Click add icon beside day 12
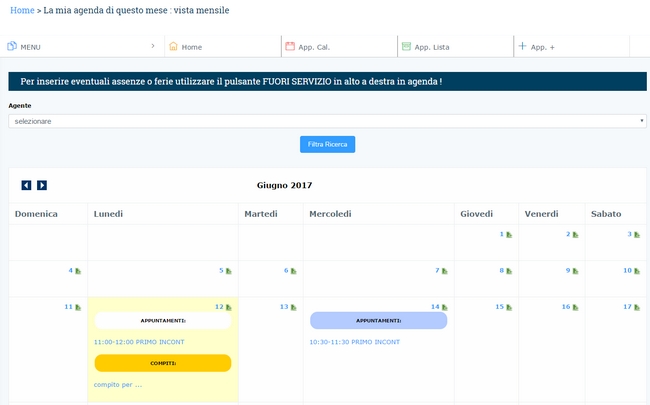650x405 pixels. point(228,307)
